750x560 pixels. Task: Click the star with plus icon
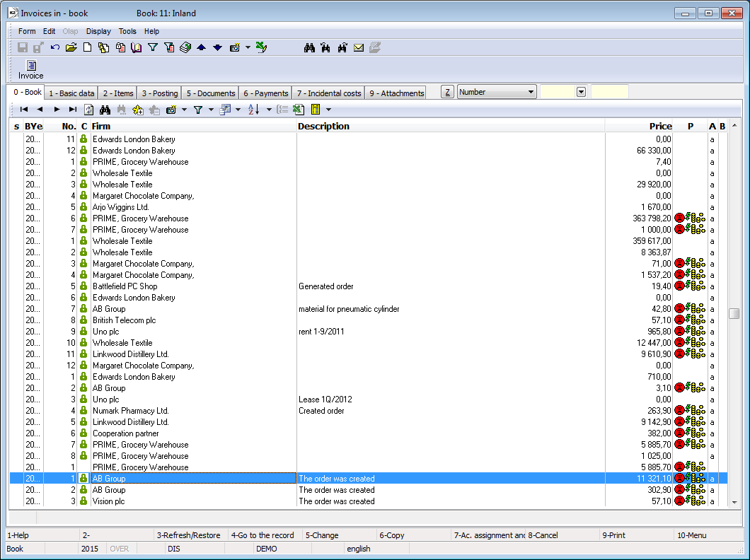[138, 110]
